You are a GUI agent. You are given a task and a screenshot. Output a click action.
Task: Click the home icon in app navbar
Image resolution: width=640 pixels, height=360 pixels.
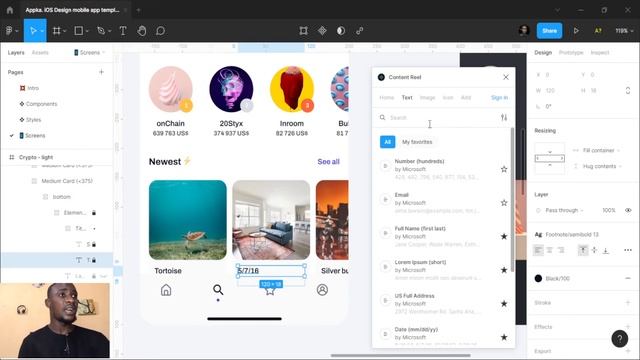[166, 290]
